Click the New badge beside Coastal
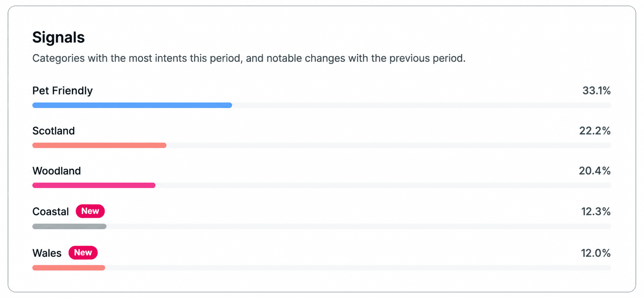Image resolution: width=644 pixels, height=298 pixels. click(90, 211)
